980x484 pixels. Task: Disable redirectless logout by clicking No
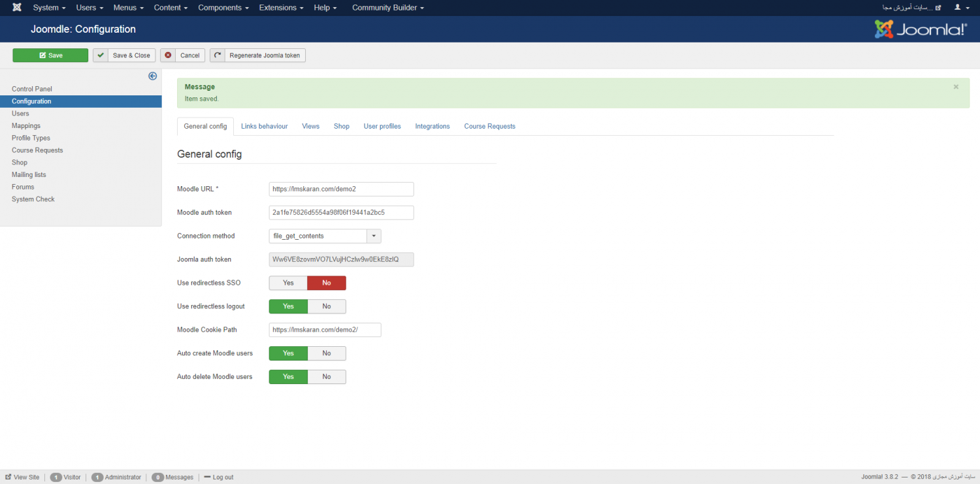(x=327, y=306)
